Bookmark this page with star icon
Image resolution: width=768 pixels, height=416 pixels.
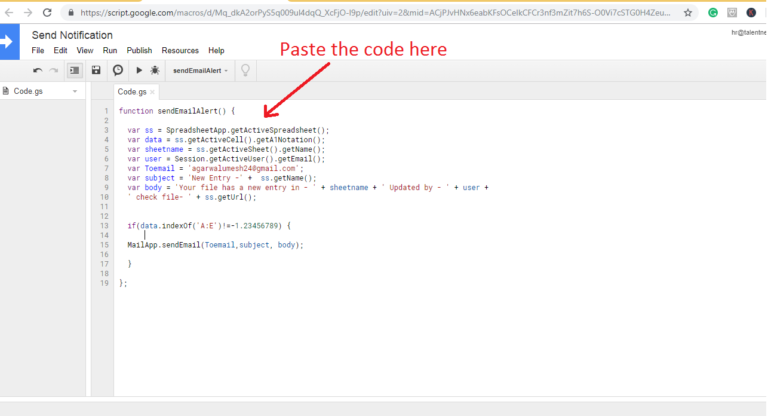(688, 13)
